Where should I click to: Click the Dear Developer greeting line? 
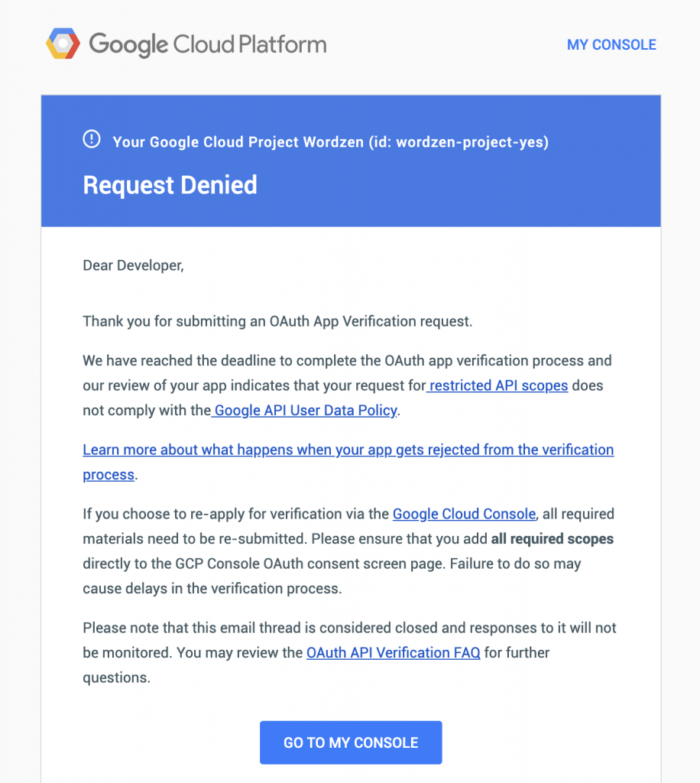133,265
